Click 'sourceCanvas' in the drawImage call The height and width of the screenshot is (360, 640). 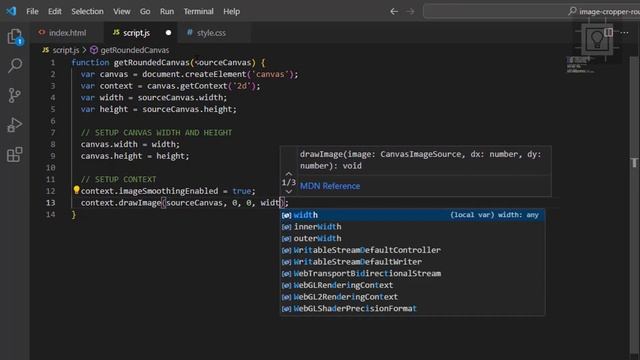194,203
